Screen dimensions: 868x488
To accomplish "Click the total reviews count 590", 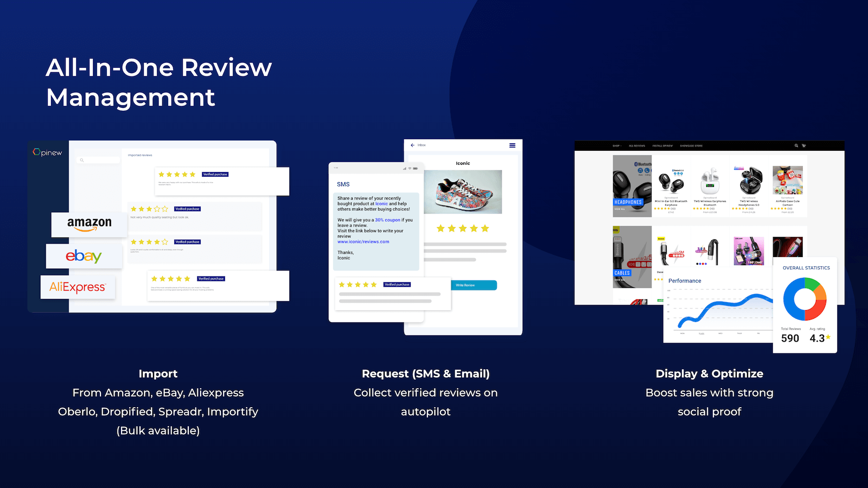I will [x=790, y=338].
